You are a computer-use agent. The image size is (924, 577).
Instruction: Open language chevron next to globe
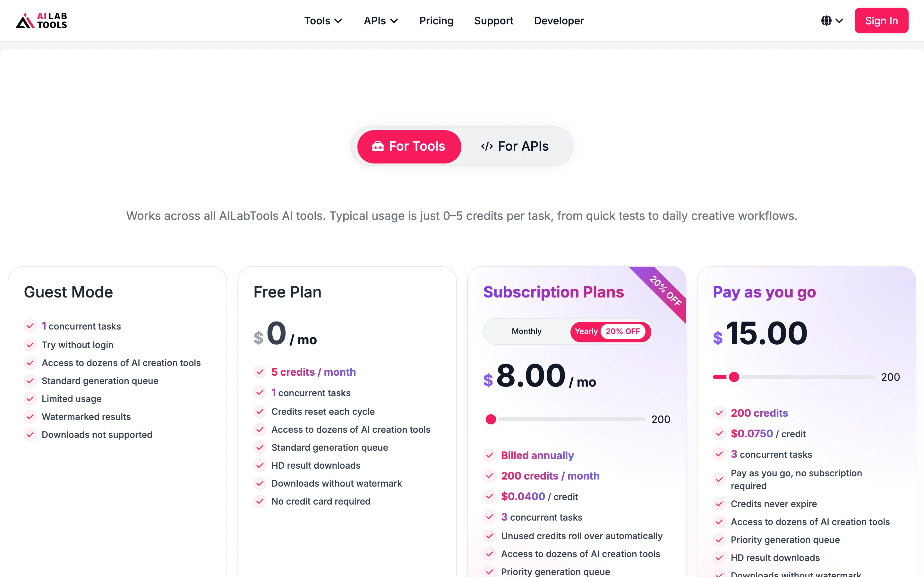(x=839, y=21)
